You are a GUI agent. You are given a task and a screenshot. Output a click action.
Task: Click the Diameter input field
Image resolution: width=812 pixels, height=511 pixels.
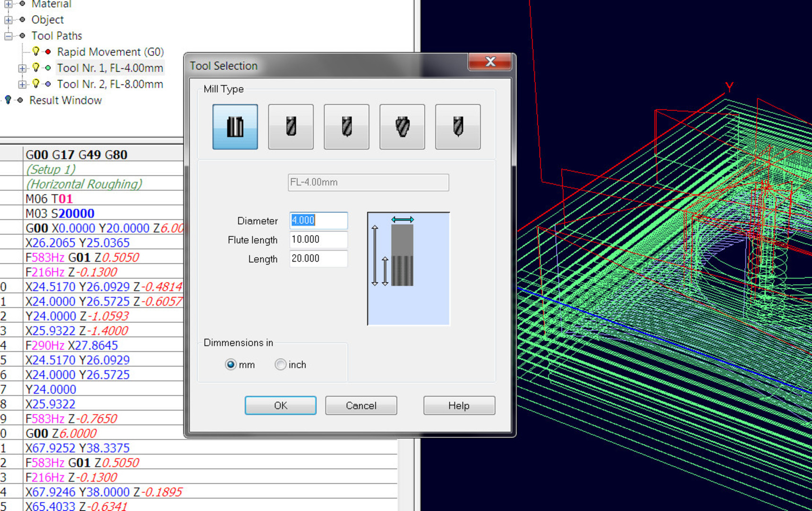pyautogui.click(x=318, y=220)
